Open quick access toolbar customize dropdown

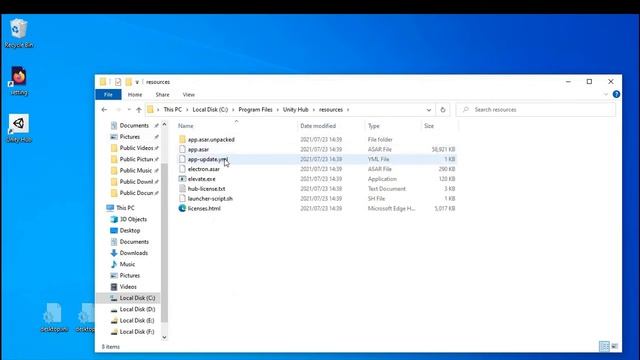click(137, 82)
